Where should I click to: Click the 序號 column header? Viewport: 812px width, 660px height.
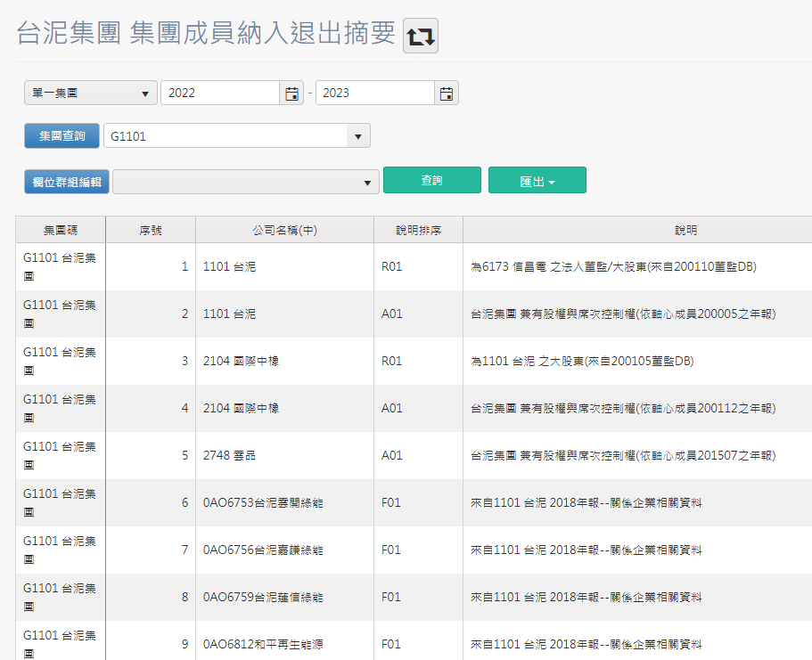coord(151,229)
